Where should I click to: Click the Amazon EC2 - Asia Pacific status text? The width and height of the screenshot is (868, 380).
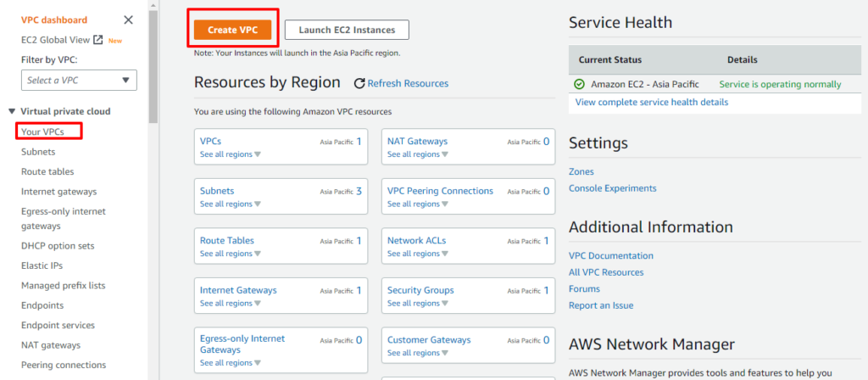click(645, 85)
